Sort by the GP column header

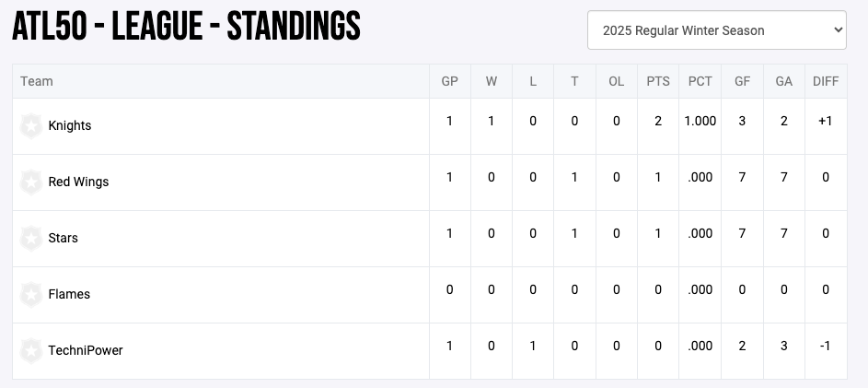click(x=449, y=81)
